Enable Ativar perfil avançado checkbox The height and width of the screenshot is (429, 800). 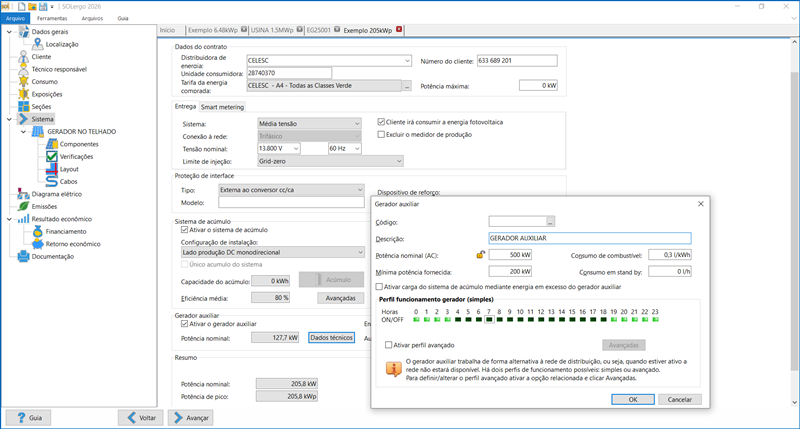(x=389, y=345)
